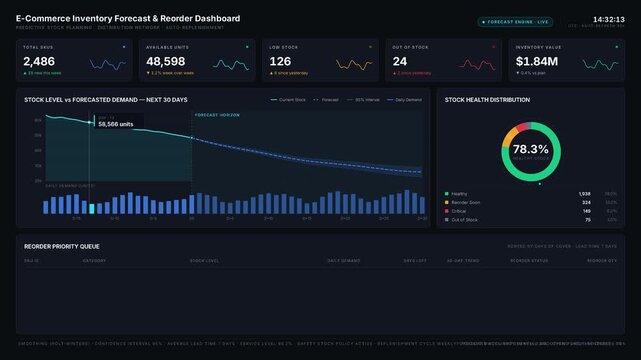Toggle the Critical legend entry
This screenshot has height=360, width=641.
pyautogui.click(x=455, y=211)
